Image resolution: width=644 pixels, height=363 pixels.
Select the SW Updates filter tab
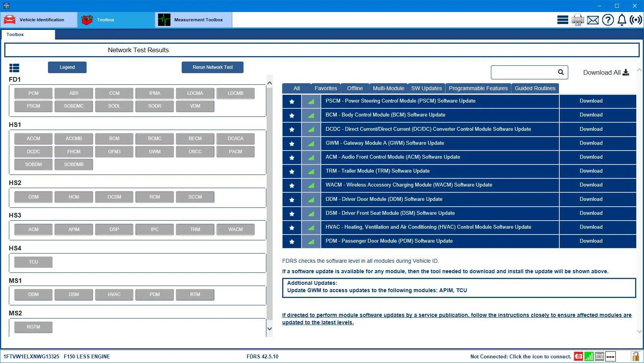click(x=426, y=88)
